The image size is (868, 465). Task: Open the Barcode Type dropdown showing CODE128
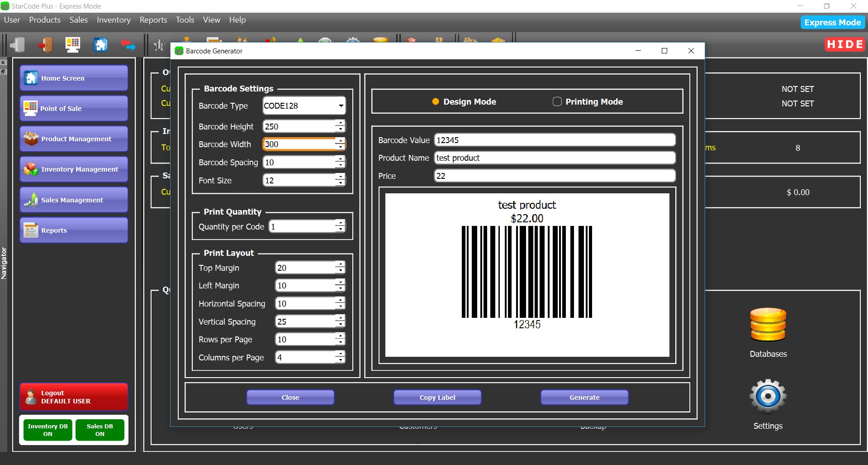point(341,105)
